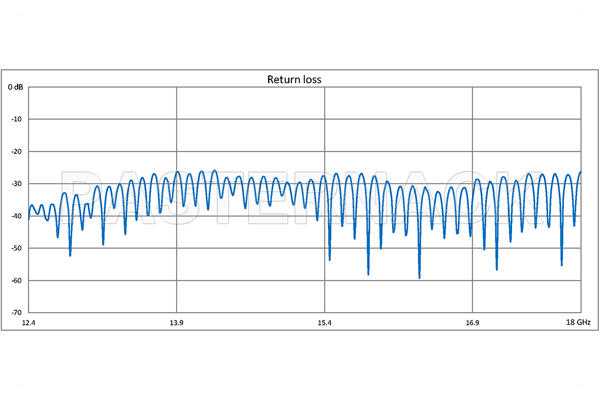Select the -58 dB dip between 15.4 and 16.9

[368, 273]
